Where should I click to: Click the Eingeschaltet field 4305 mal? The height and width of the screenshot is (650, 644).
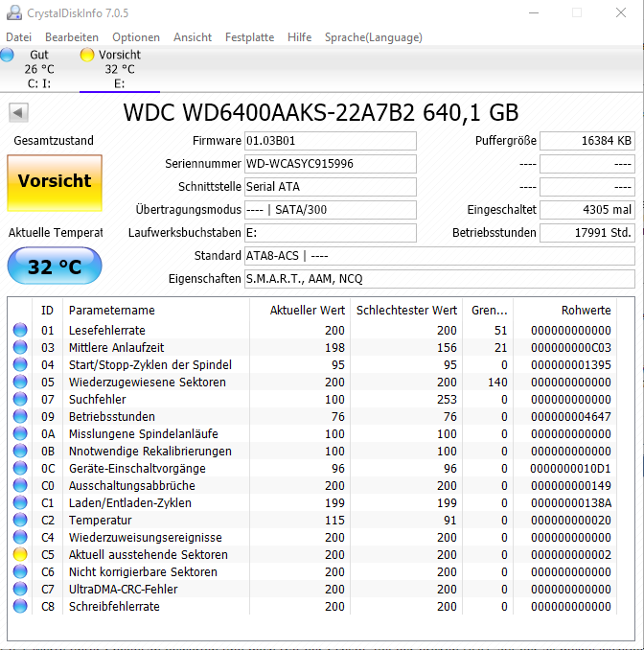587,210
